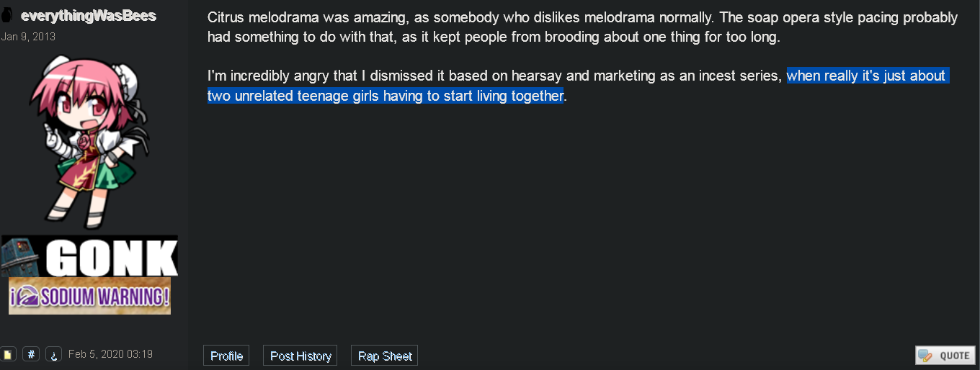Click the highlighted 'two unrelated teenage girls' text
Image resolution: width=980 pixels, height=370 pixels.
tap(293, 96)
